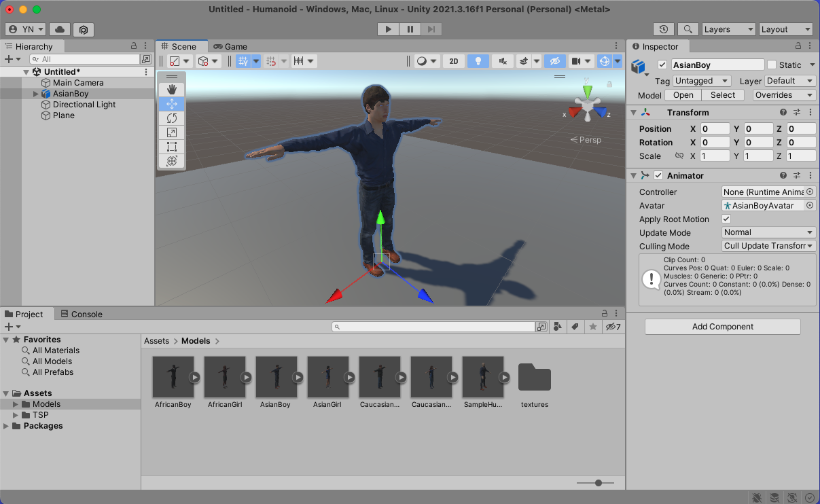The image size is (820, 504).
Task: Expand AsianBoy in Hierarchy
Action: (36, 94)
